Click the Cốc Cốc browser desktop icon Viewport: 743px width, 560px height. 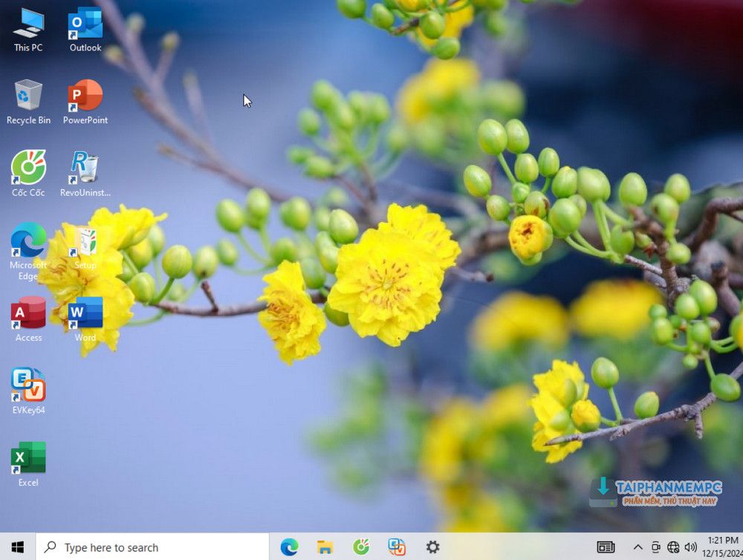coord(28,169)
